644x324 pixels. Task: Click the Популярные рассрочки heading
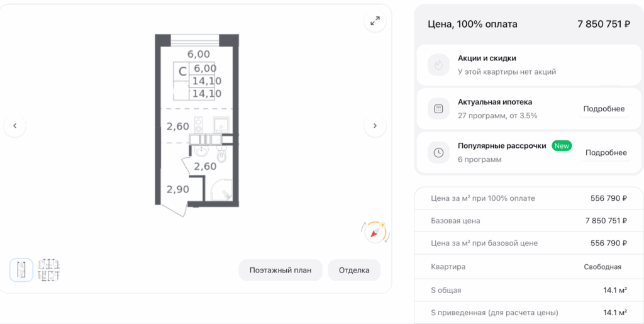502,146
